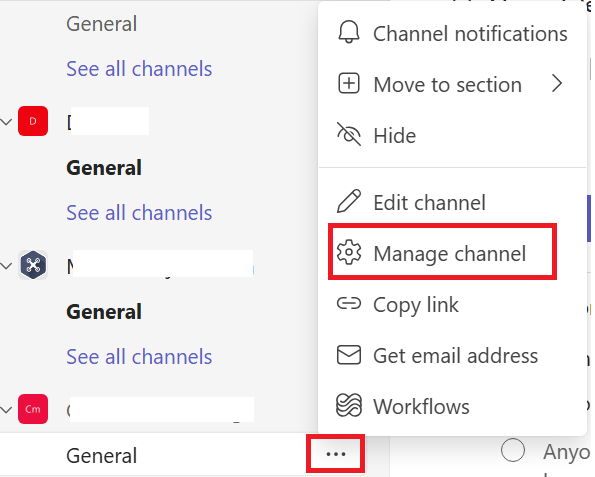Click the plus-square Move to section icon
The height and width of the screenshot is (477, 595).
click(349, 83)
